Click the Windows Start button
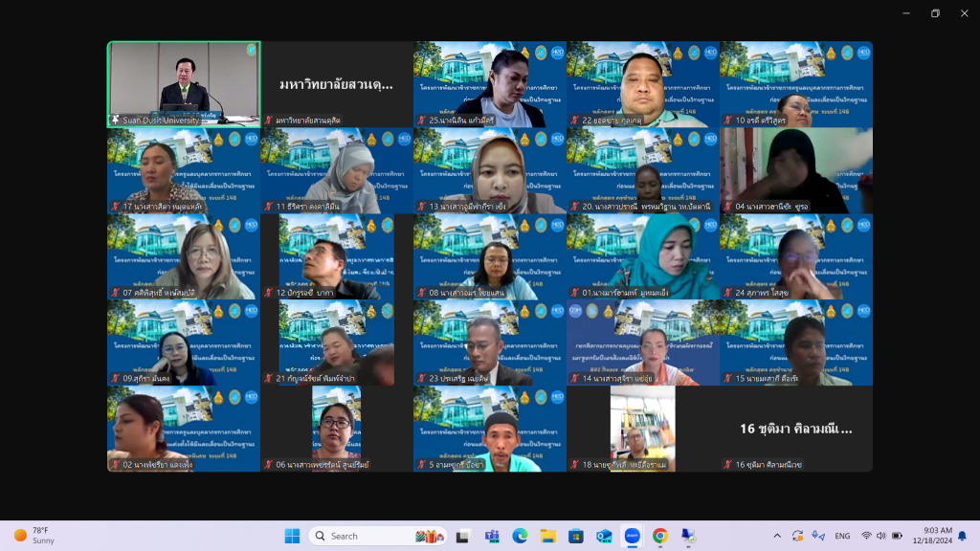Viewport: 980px width, 551px height. tap(292, 536)
